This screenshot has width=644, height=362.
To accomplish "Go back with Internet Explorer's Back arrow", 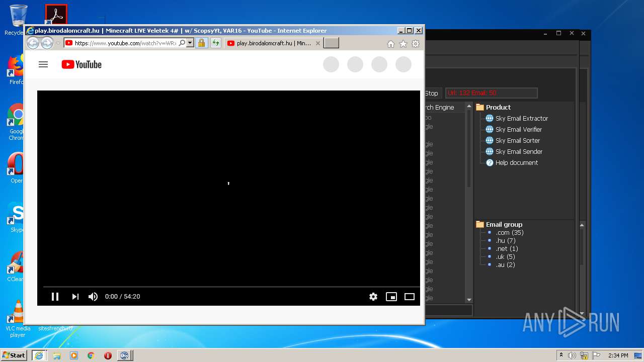I will [33, 43].
